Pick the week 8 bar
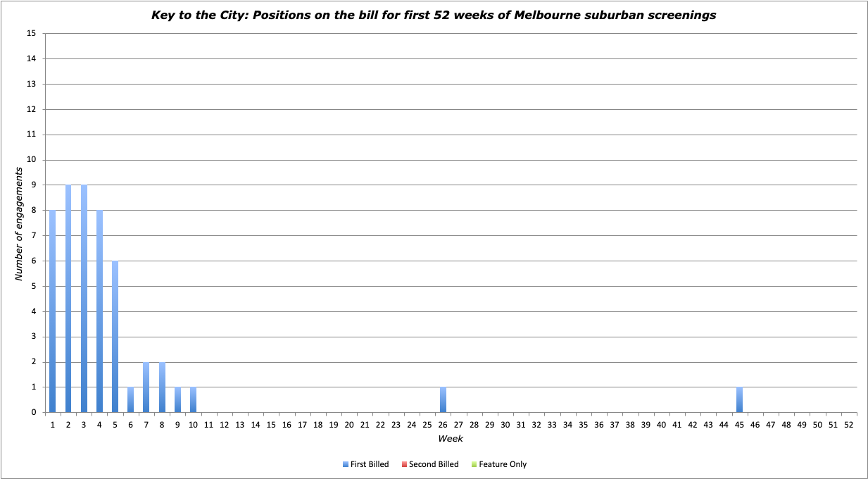 162,387
